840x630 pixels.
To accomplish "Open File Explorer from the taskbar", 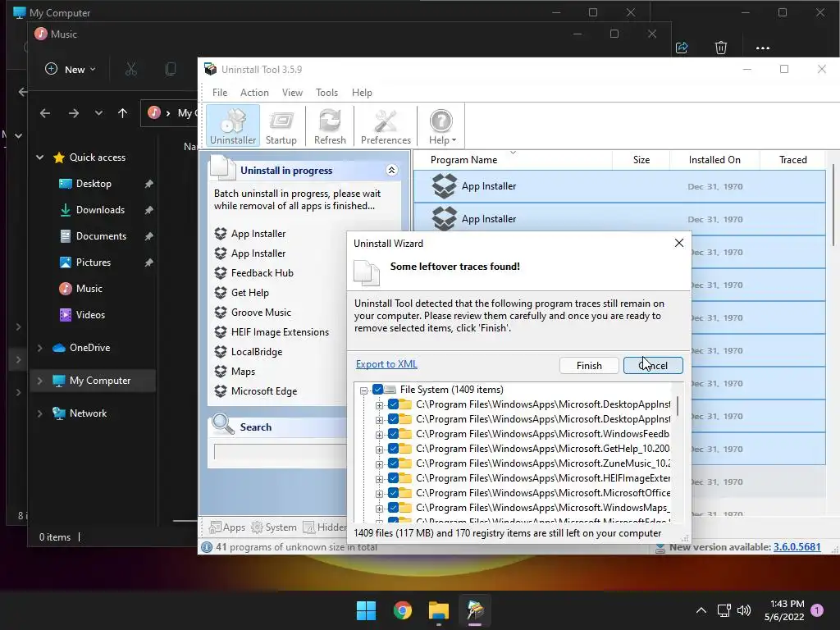I will [438, 610].
